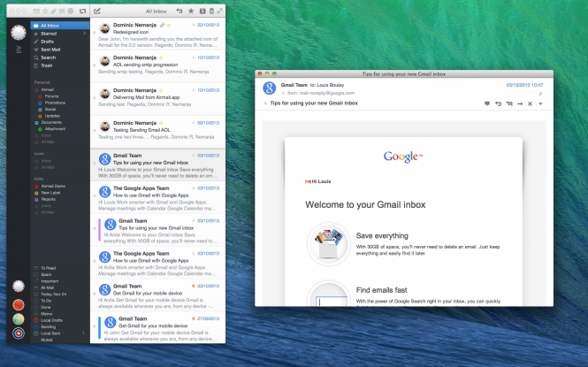The image size is (588, 367).
Task: Click the reply arrow in message list toolbar
Action: [179, 11]
